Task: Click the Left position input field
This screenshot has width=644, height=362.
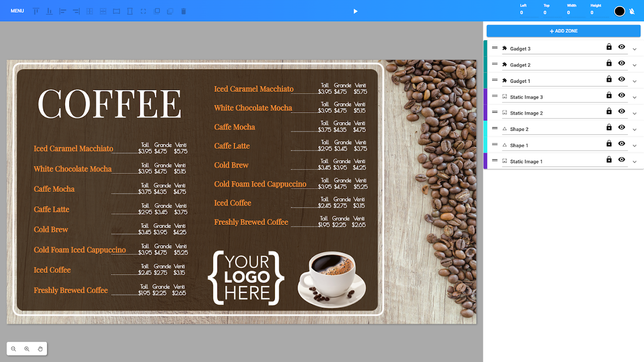Action: pyautogui.click(x=529, y=13)
